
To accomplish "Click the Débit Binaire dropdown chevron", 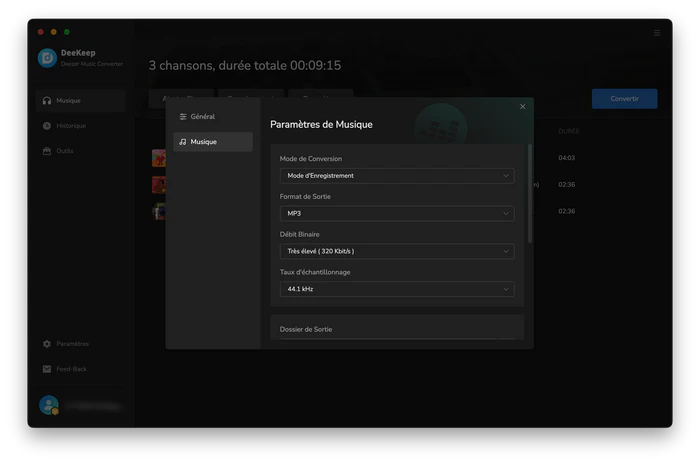I will (506, 251).
